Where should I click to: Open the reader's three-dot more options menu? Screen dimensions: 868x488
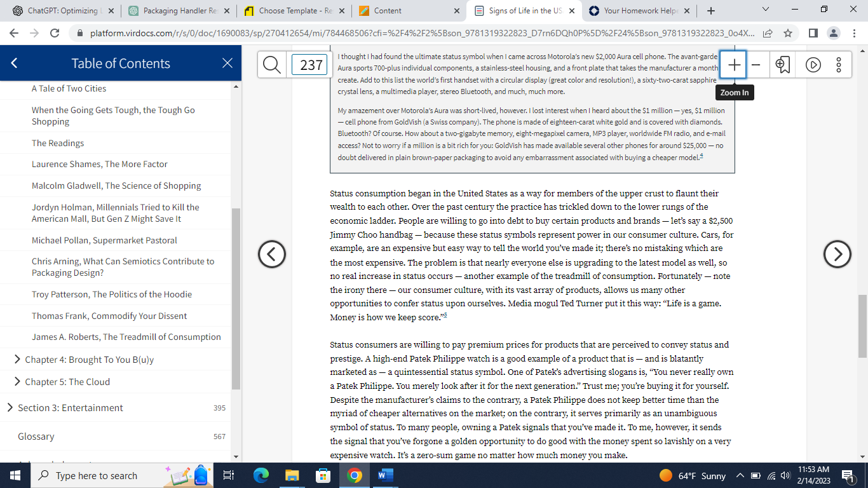tap(839, 65)
